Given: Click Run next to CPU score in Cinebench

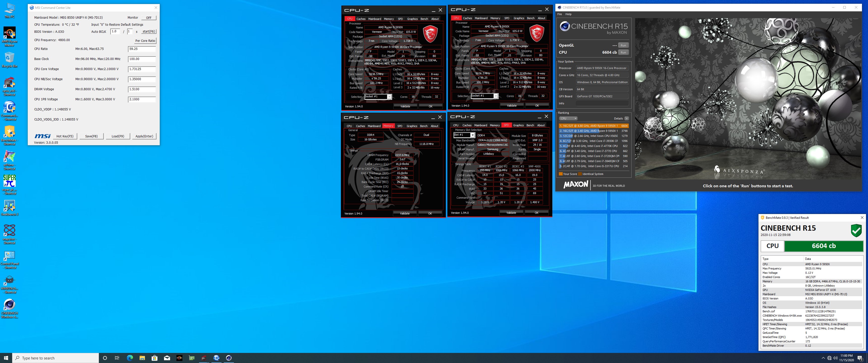Looking at the screenshot, I should 623,52.
